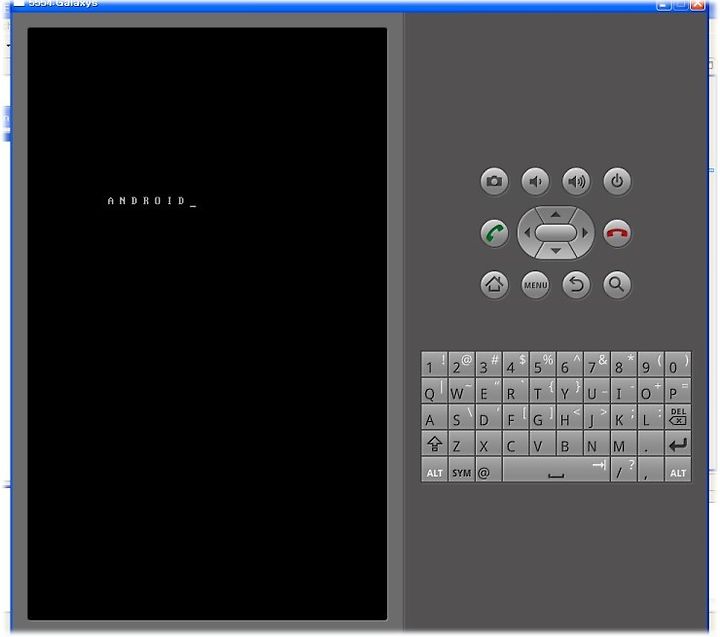Tap the 6 number key

pos(569,364)
